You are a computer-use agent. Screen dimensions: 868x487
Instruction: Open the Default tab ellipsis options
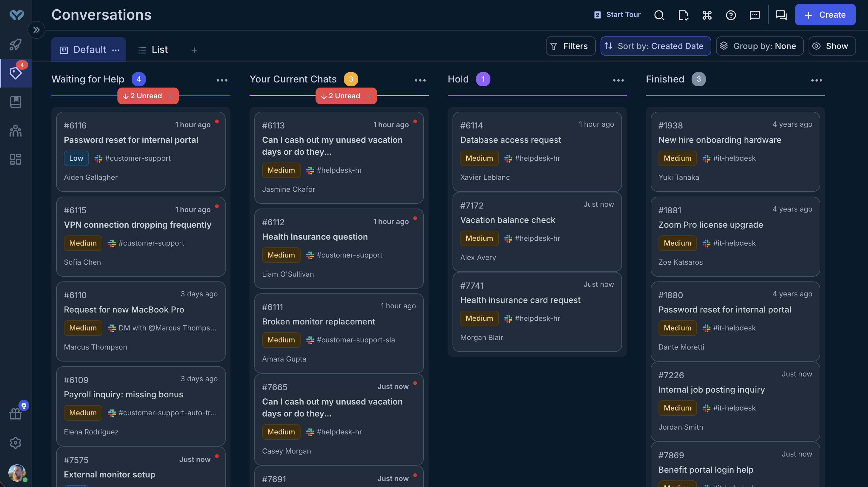click(x=116, y=50)
